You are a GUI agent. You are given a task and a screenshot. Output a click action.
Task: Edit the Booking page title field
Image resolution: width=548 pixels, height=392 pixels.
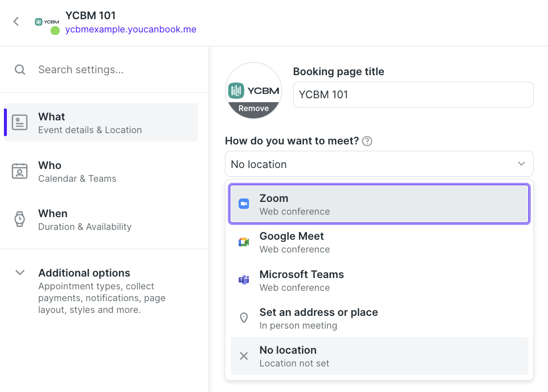pos(413,95)
